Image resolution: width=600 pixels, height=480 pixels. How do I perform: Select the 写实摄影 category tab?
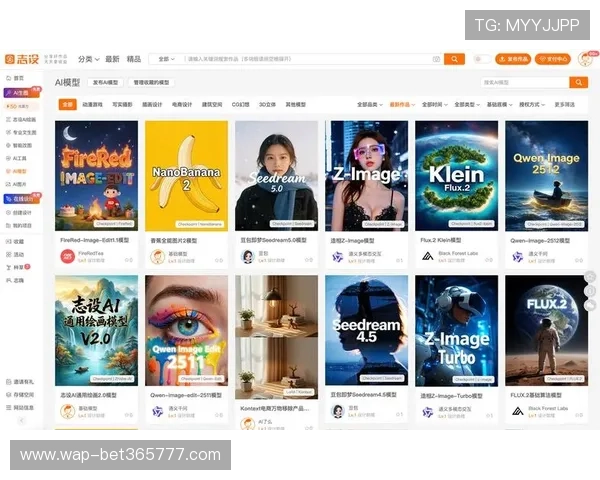(122, 104)
